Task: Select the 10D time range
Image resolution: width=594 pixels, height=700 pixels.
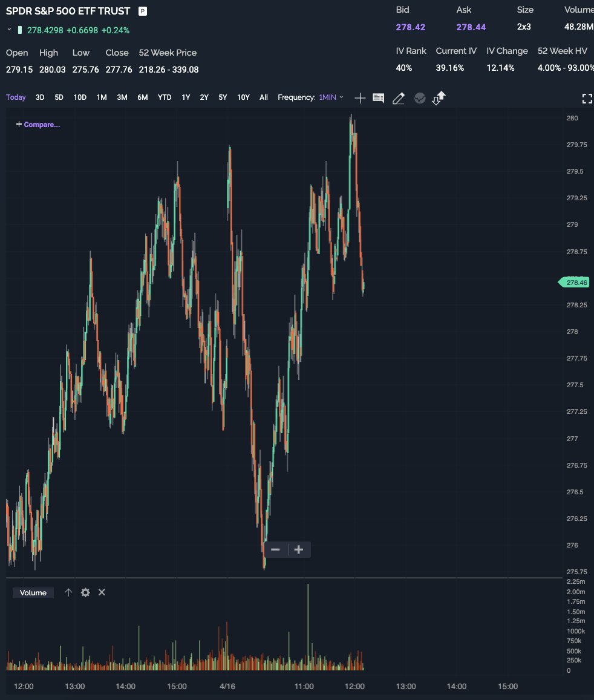Action: click(80, 97)
